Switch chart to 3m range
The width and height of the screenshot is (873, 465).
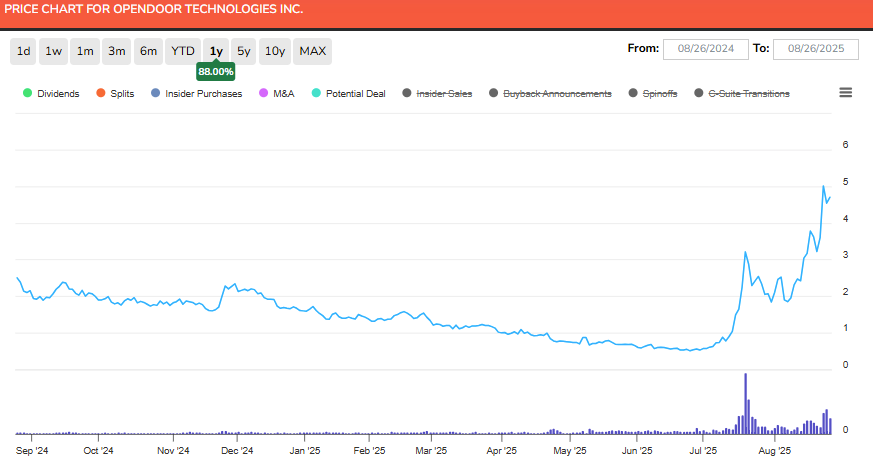pyautogui.click(x=116, y=51)
